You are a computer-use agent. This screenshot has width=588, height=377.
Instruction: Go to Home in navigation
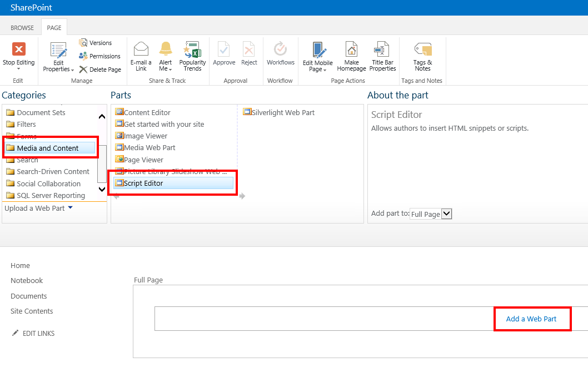(20, 266)
